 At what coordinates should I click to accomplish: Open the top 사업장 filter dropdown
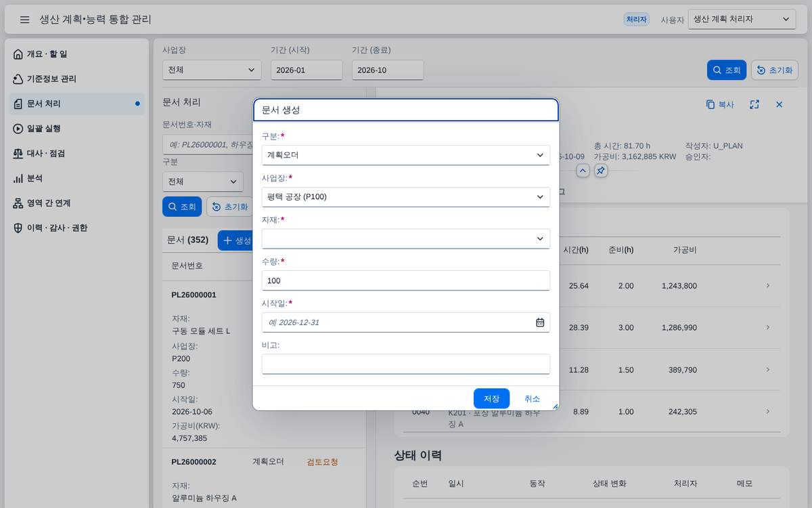(212, 70)
